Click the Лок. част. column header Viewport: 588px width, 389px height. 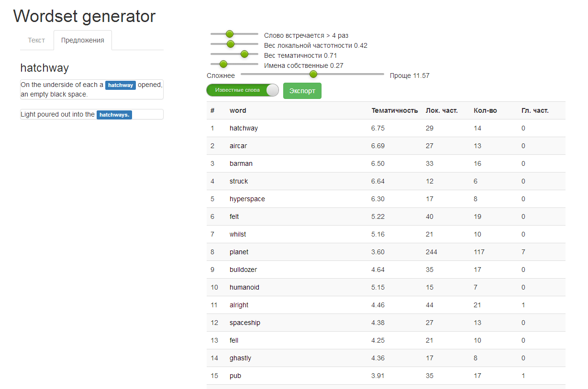(x=442, y=110)
